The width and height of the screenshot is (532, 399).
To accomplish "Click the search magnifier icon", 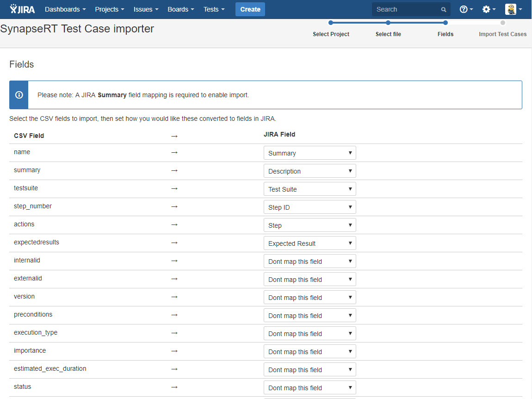I will (444, 10).
